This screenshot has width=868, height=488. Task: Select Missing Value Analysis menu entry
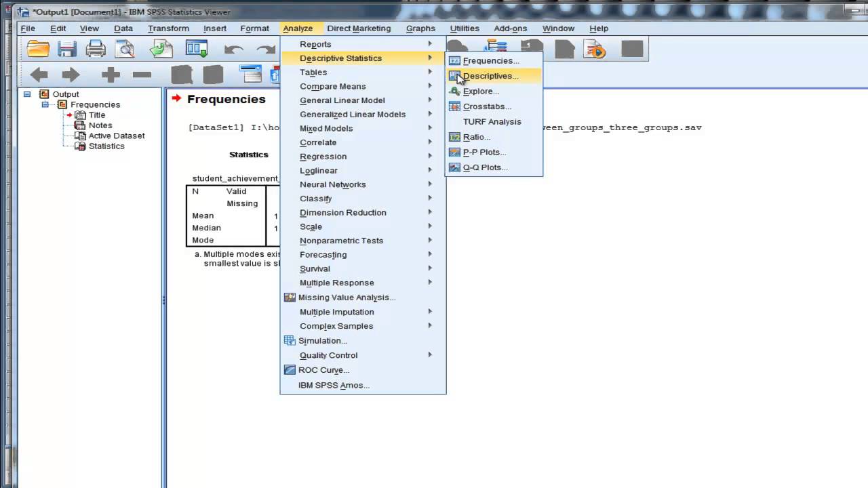363,297
